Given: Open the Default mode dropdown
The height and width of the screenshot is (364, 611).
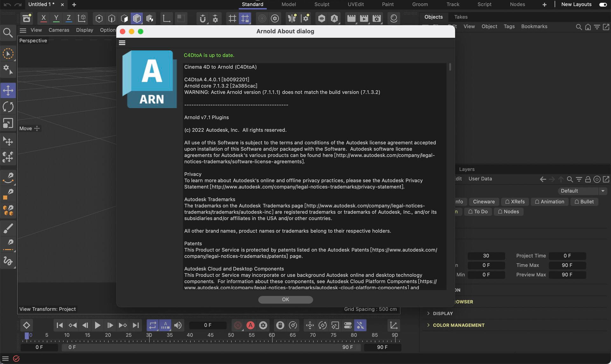Looking at the screenshot, I should point(582,191).
